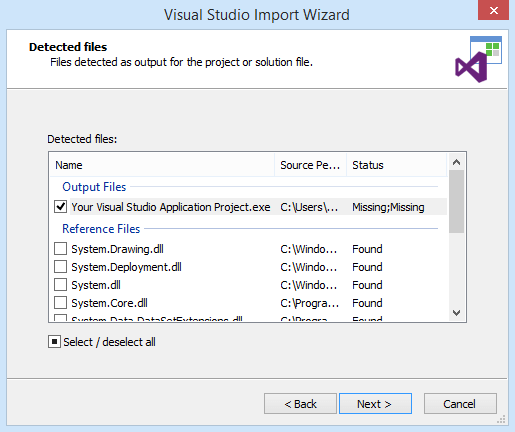
Task: Select the System.Core.dll checkbox
Action: (60, 303)
